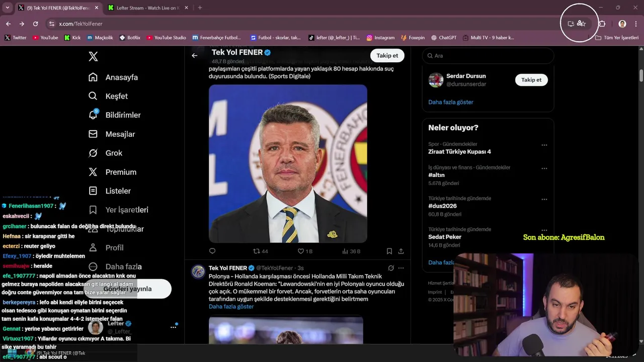644x362 pixels.
Task: Open the Grok actions icon on Koeman post
Action: 391,268
